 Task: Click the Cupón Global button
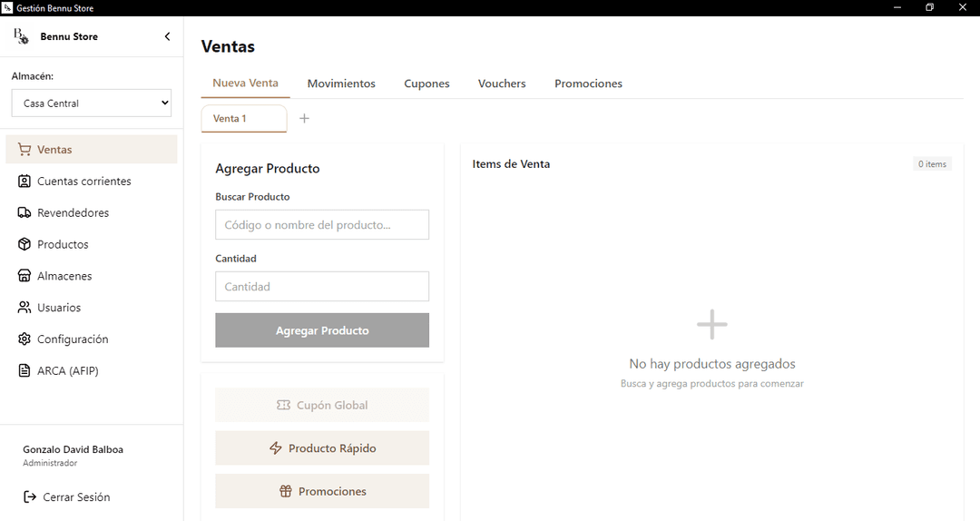tap(322, 406)
